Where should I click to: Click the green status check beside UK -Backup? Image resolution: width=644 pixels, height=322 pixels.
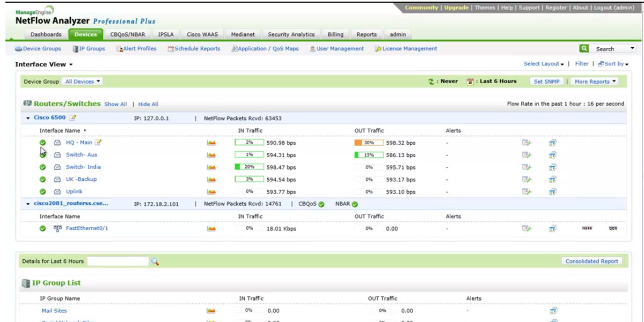[x=42, y=179]
